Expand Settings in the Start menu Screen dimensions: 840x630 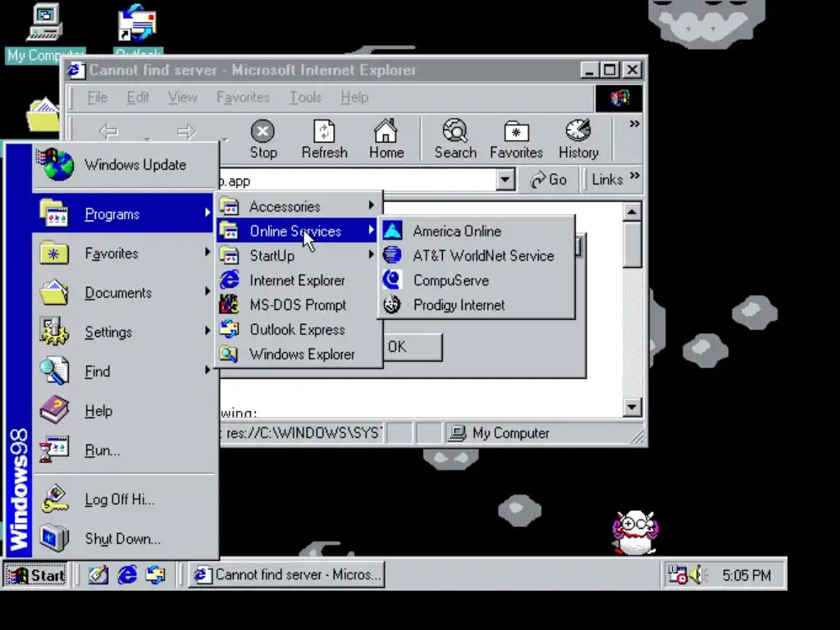coord(125,332)
